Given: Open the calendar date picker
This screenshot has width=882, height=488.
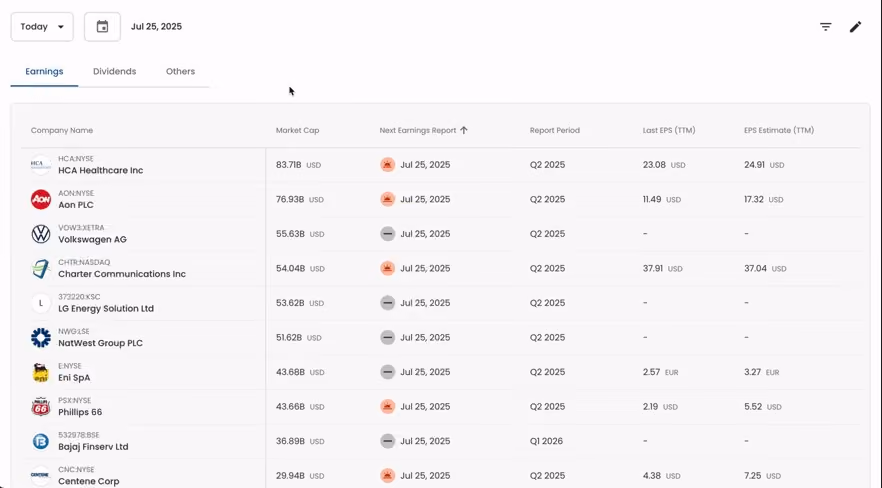Looking at the screenshot, I should [102, 26].
